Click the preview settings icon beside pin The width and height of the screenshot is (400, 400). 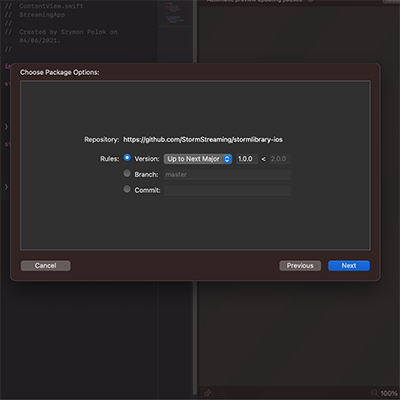222,393
